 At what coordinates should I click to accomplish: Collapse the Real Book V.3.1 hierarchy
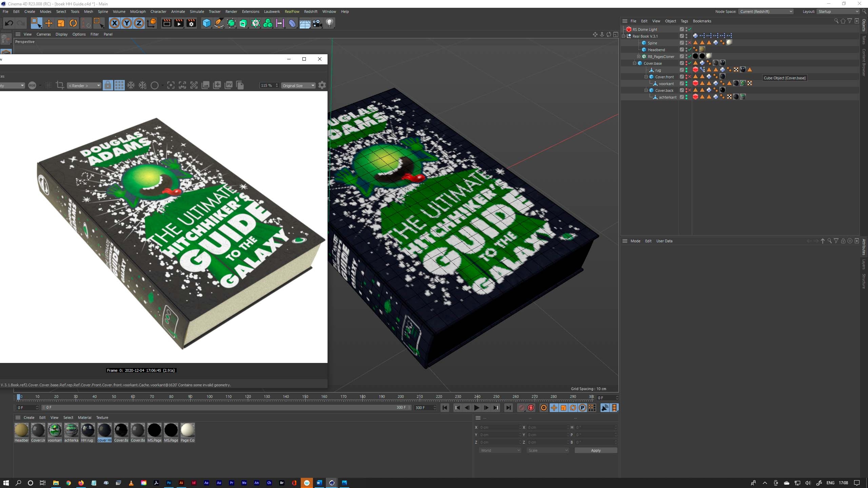click(x=624, y=36)
